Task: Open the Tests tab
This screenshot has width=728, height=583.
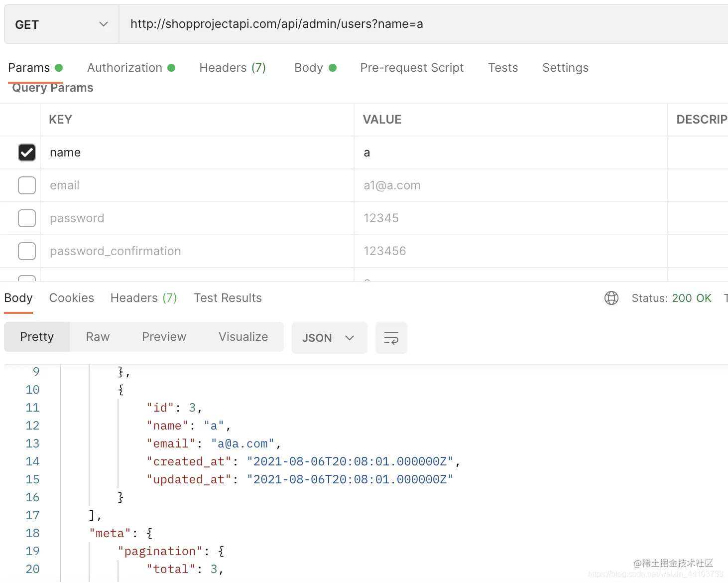Action: 503,68
